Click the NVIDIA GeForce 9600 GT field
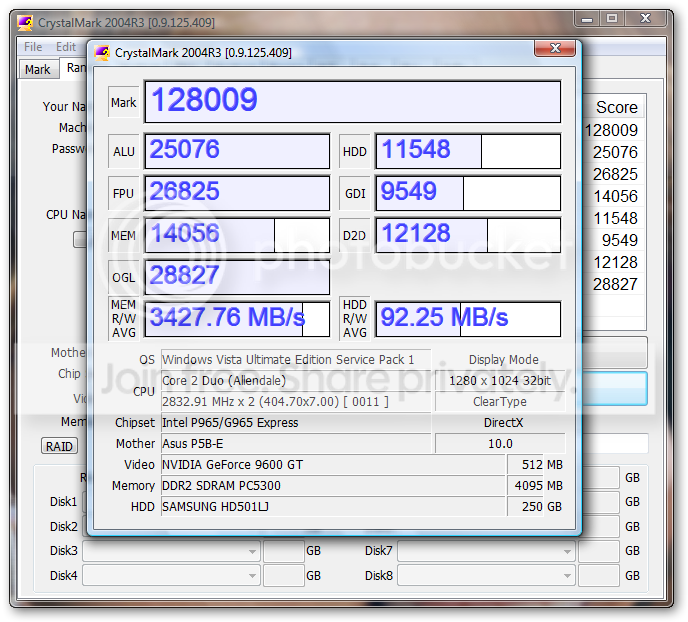 [333, 465]
